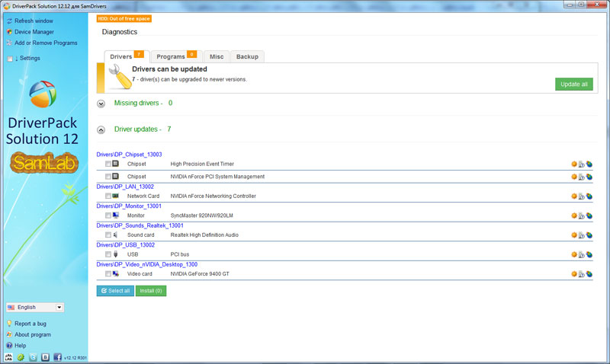Click orange gear icon in nForce PCI System Management row

(x=574, y=177)
